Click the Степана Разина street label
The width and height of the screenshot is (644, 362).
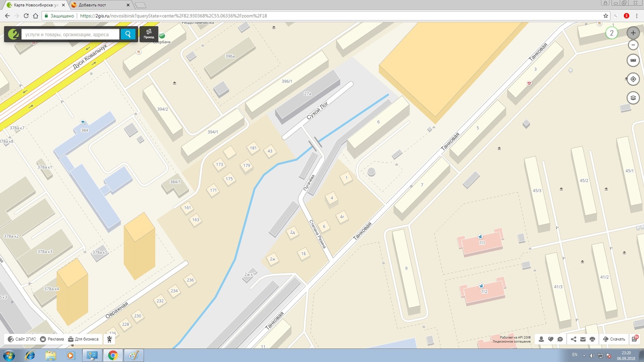pos(318,234)
